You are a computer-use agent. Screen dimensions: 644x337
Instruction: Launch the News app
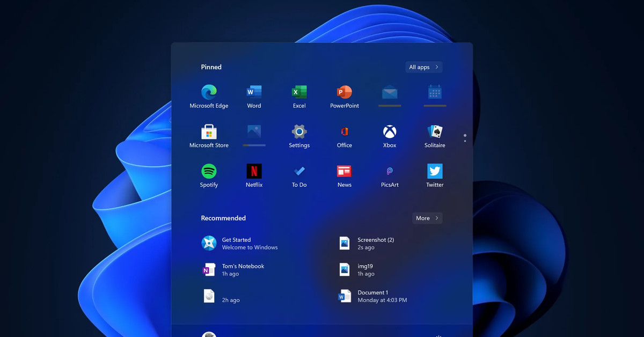(x=345, y=176)
